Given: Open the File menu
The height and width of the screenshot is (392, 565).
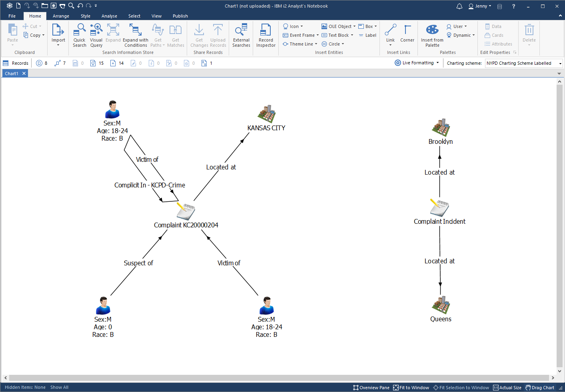Looking at the screenshot, I should point(12,16).
